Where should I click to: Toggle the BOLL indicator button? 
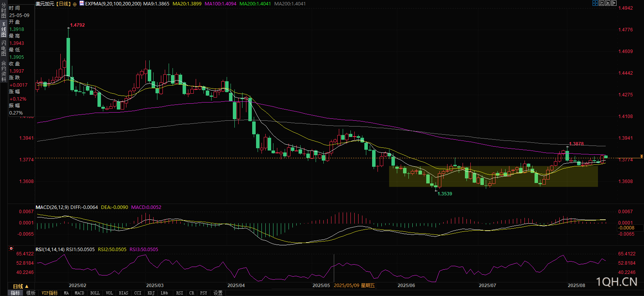tap(95, 293)
